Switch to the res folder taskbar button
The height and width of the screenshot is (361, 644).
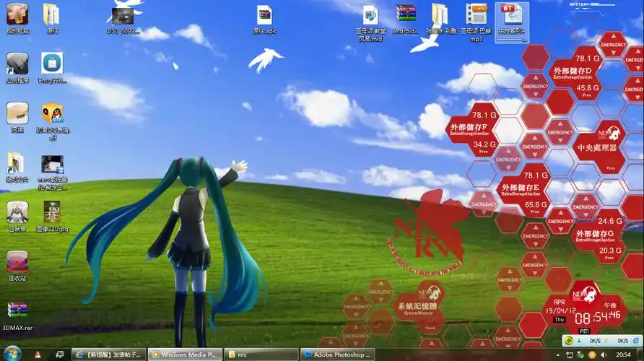[260, 355]
